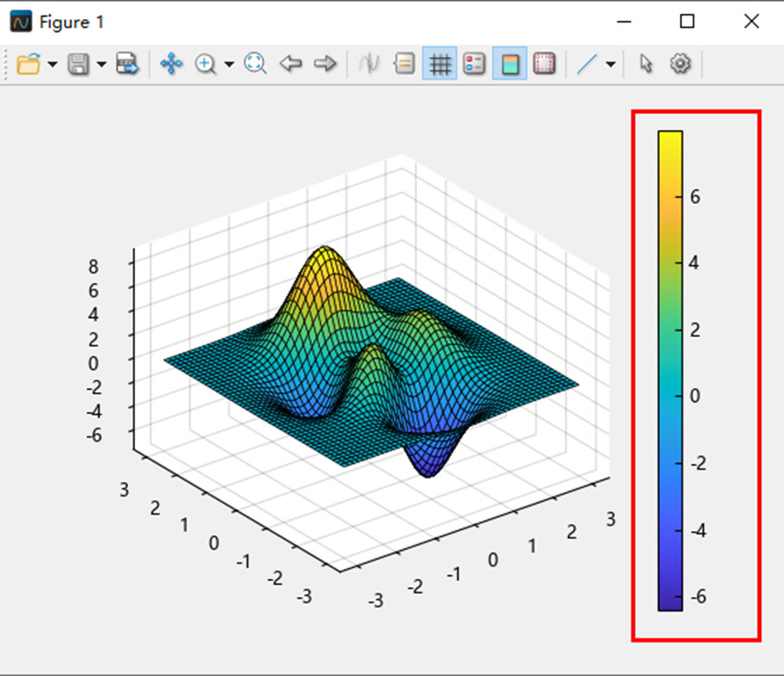Open the line tool dropdown arrow
Viewport: 784px width, 676px height.
pos(611,64)
